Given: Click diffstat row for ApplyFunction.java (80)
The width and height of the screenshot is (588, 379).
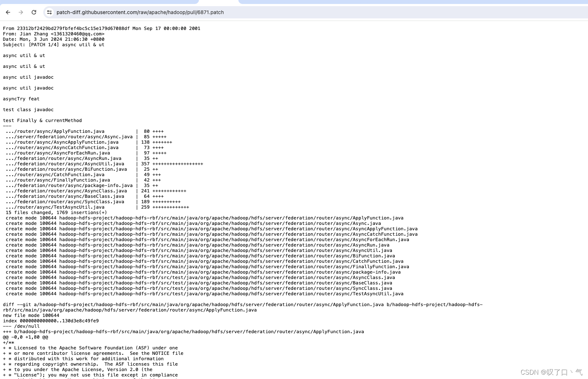Looking at the screenshot, I should coord(85,131).
